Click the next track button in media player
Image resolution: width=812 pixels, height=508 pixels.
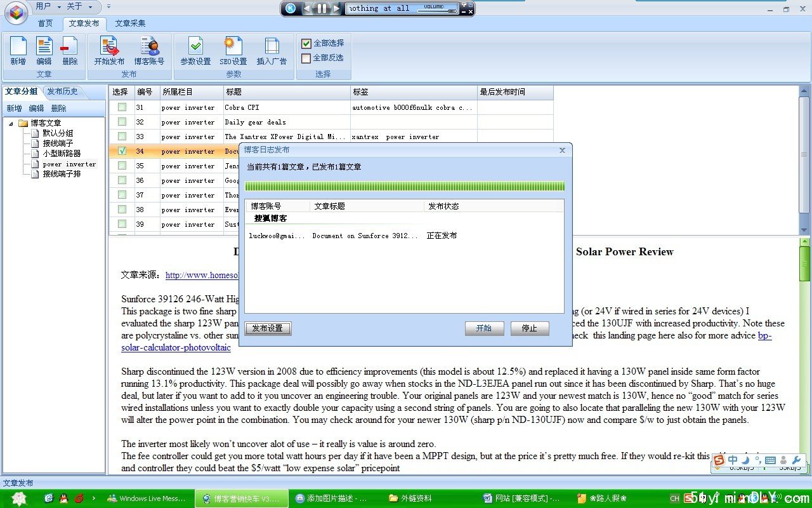(x=336, y=8)
